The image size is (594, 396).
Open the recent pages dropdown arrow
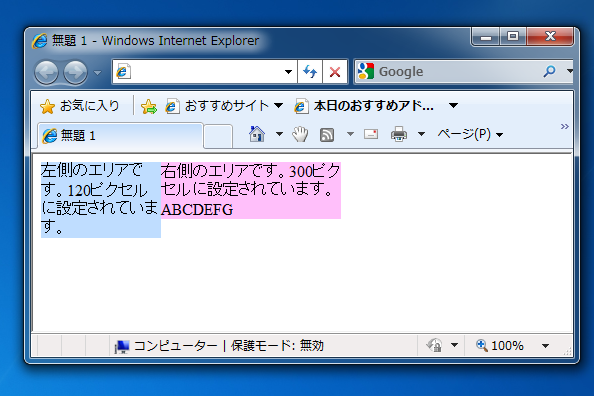pyautogui.click(x=97, y=72)
